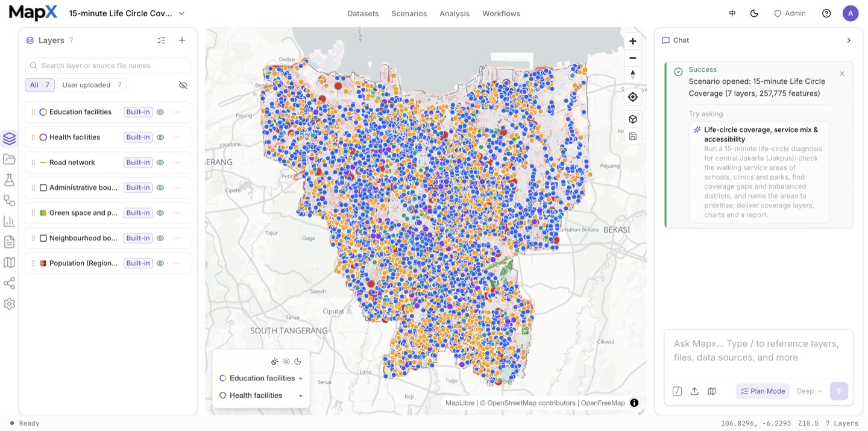
Task: Click the help question mark icon
Action: point(826,13)
